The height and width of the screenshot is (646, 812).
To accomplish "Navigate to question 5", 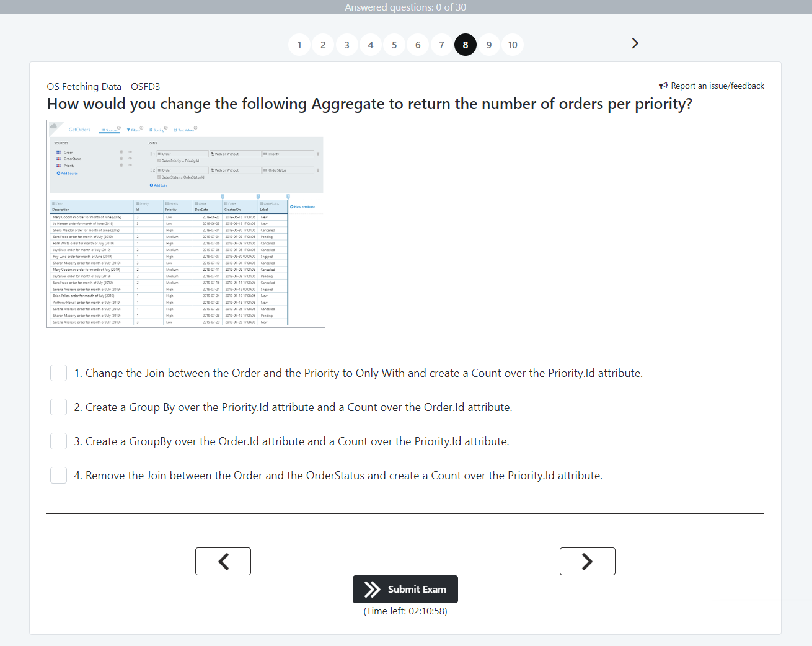I will (394, 45).
